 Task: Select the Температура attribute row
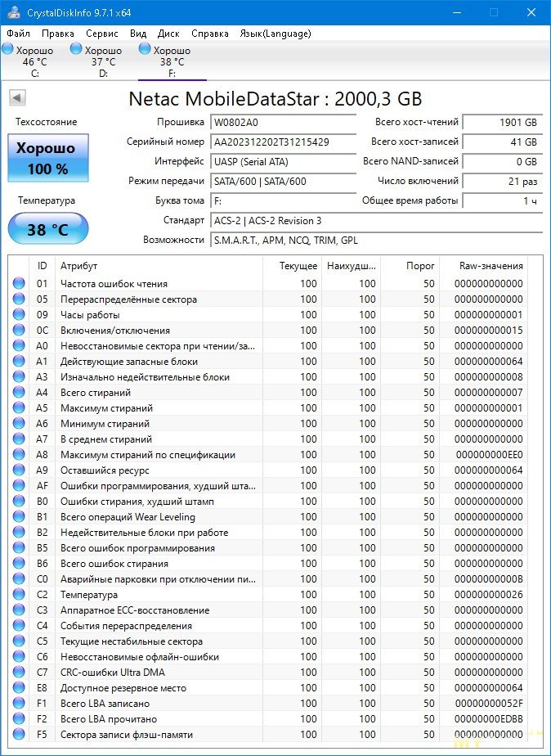point(269,595)
